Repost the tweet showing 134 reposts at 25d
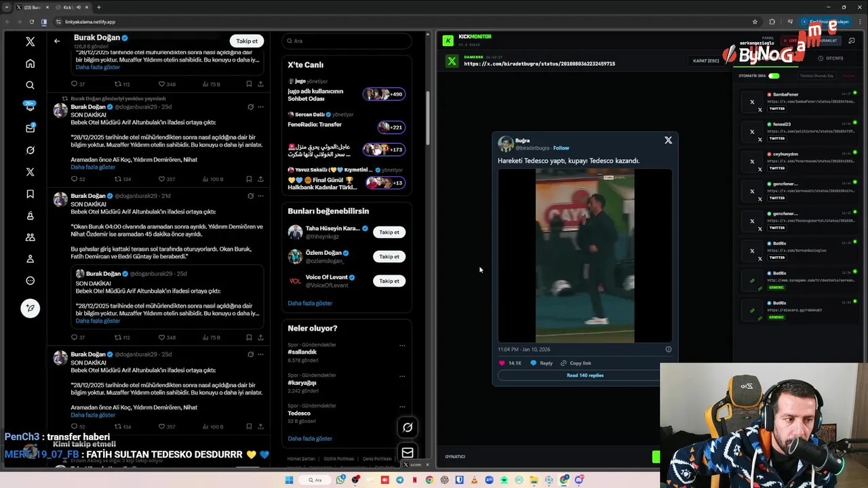Image resolution: width=868 pixels, height=488 pixels. click(122, 179)
